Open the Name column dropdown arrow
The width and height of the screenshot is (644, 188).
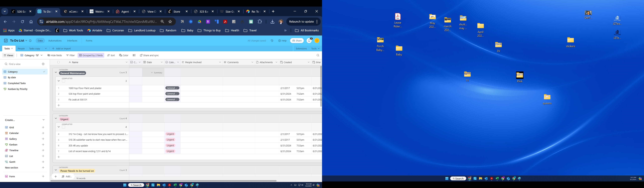[127, 62]
